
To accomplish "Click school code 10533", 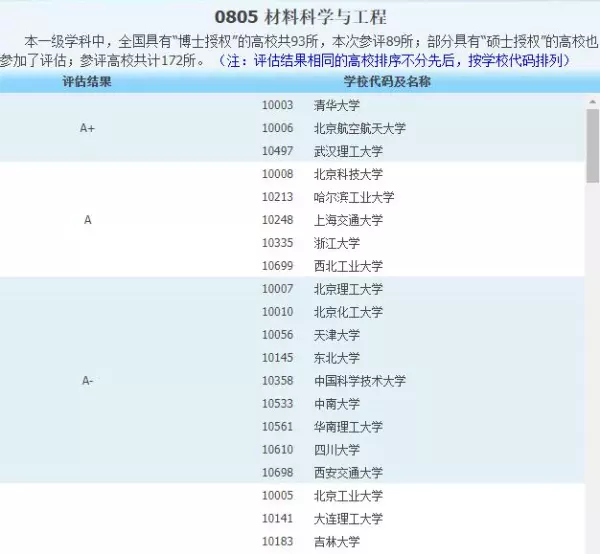I will pos(277,403).
